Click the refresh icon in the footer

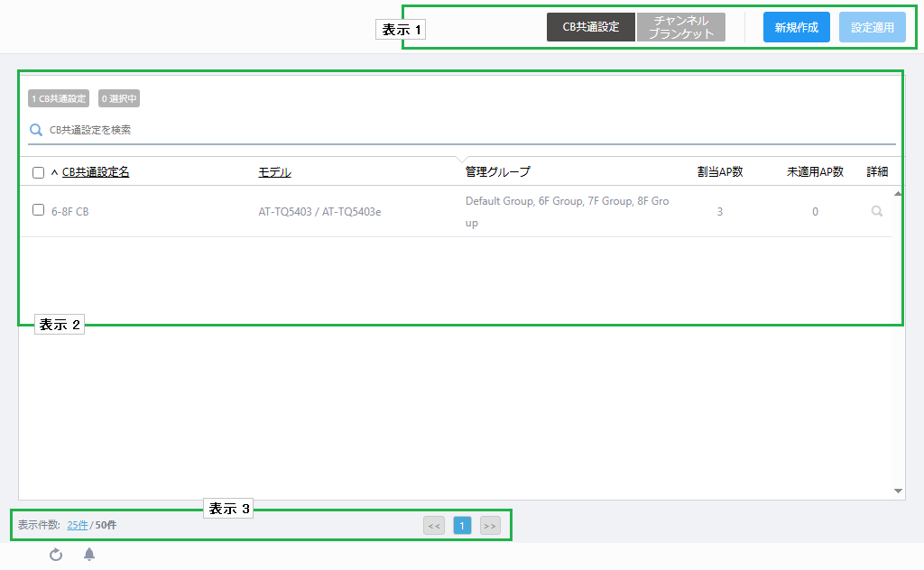pos(56,555)
